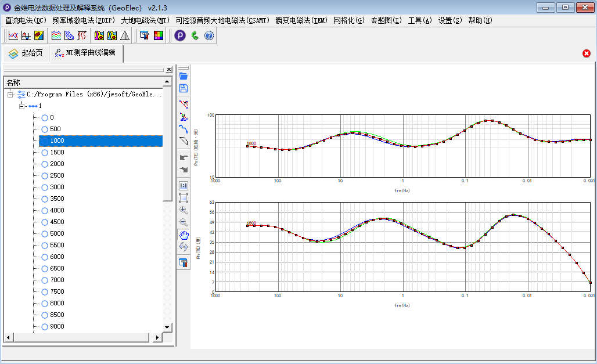Click the 1:1 actual scale icon
Viewport: 597px width, 364px height.
click(184, 186)
